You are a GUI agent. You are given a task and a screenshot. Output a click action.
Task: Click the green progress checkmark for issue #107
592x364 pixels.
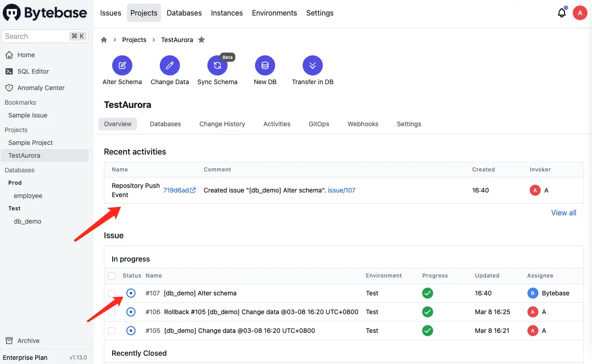[428, 293]
